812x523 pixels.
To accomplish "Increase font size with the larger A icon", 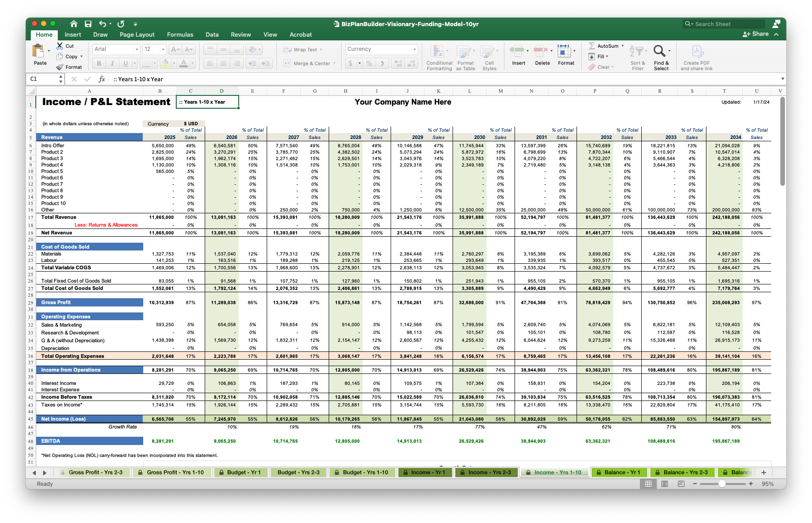I will [174, 50].
